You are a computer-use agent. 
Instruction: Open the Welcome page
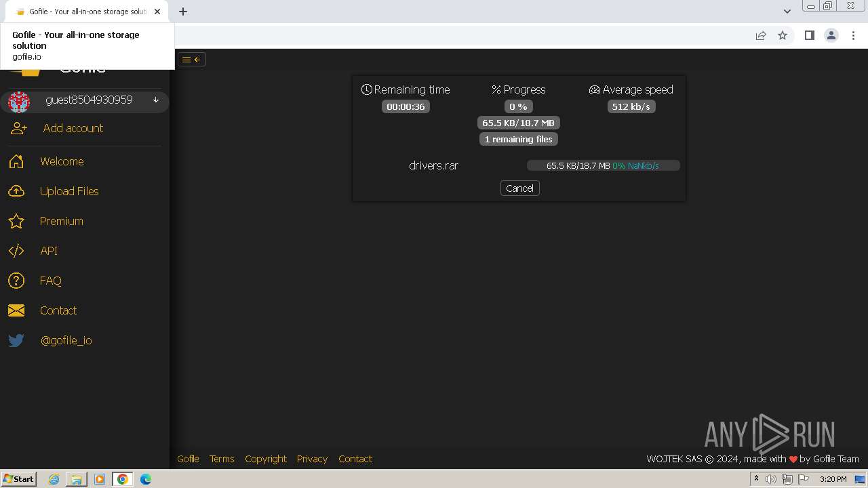[62, 161]
